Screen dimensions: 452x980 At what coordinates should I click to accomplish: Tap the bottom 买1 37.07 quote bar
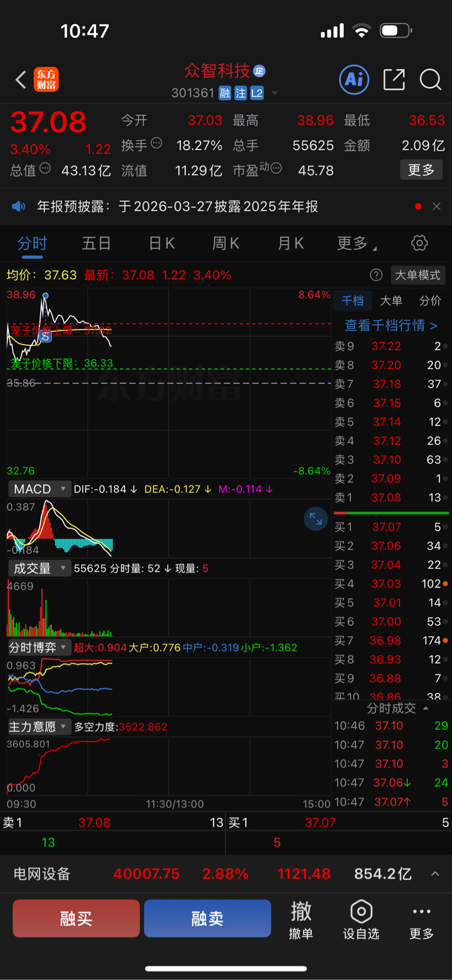tap(339, 822)
